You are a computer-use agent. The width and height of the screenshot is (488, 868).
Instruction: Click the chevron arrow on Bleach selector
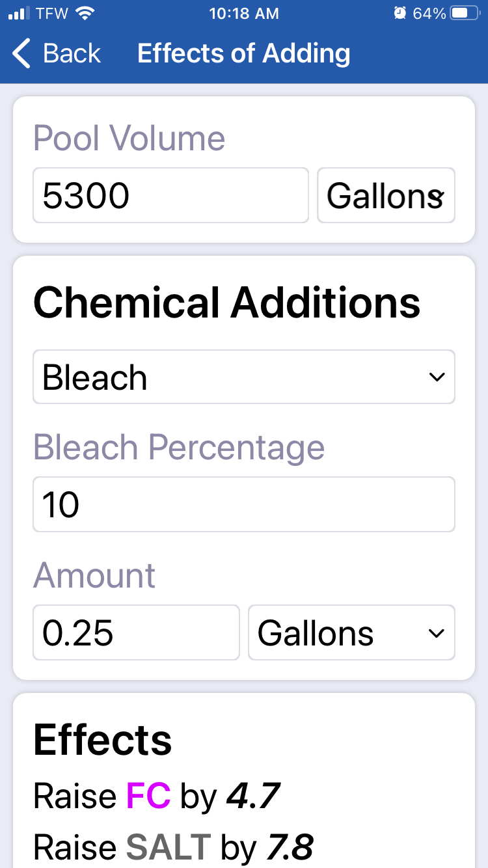tap(437, 377)
